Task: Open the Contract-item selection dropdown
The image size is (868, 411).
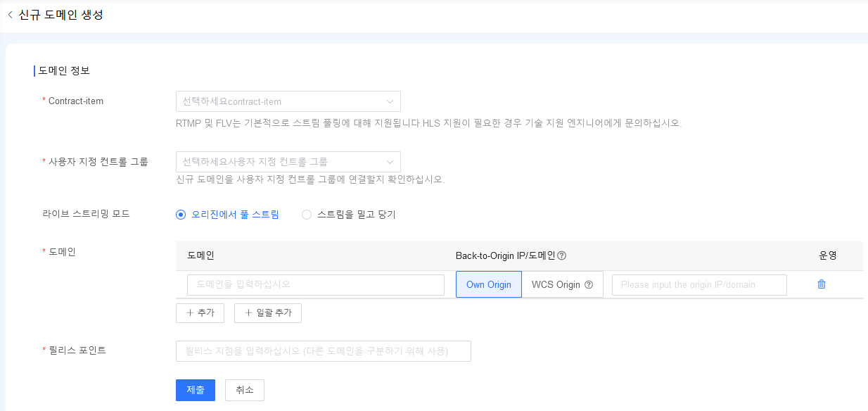Action: click(x=288, y=101)
